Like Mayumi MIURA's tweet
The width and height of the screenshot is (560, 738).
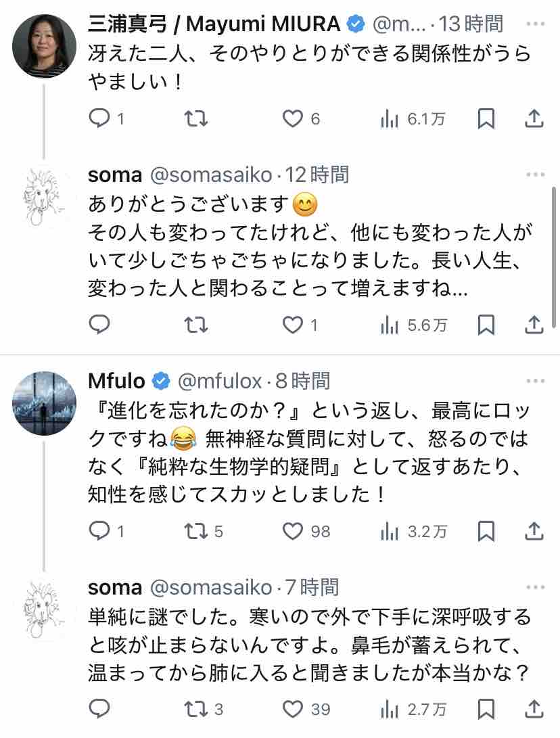[292, 119]
